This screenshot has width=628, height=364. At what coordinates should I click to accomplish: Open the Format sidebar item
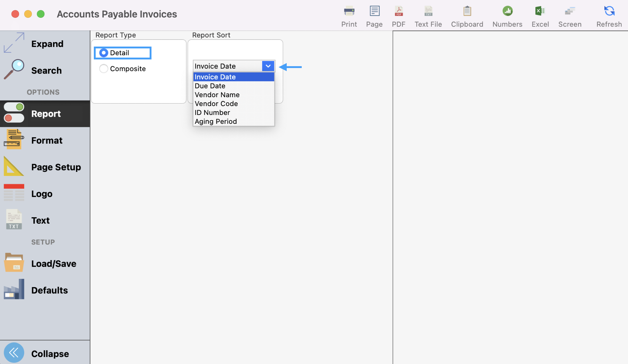pos(45,140)
